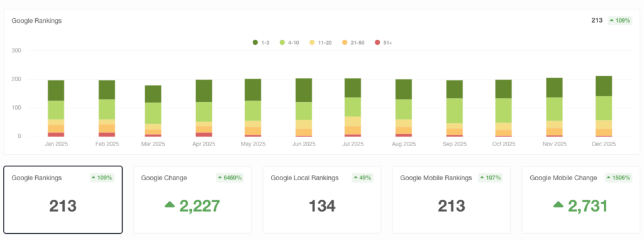Select the Google Local Rankings card
Viewport: 644px width, 240px height.
click(x=322, y=200)
